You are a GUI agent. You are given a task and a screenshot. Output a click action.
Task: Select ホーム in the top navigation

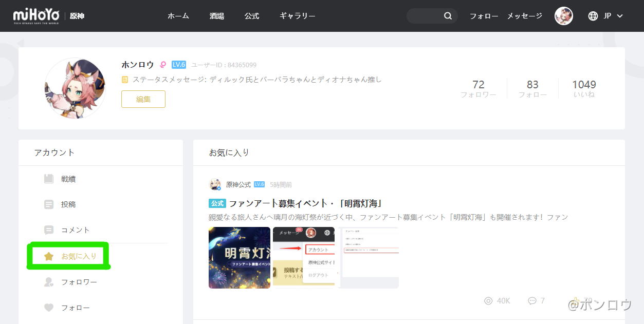pos(178,16)
